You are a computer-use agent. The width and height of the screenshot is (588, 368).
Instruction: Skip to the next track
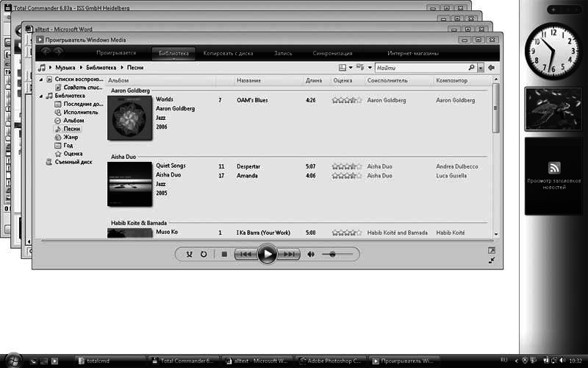[290, 254]
